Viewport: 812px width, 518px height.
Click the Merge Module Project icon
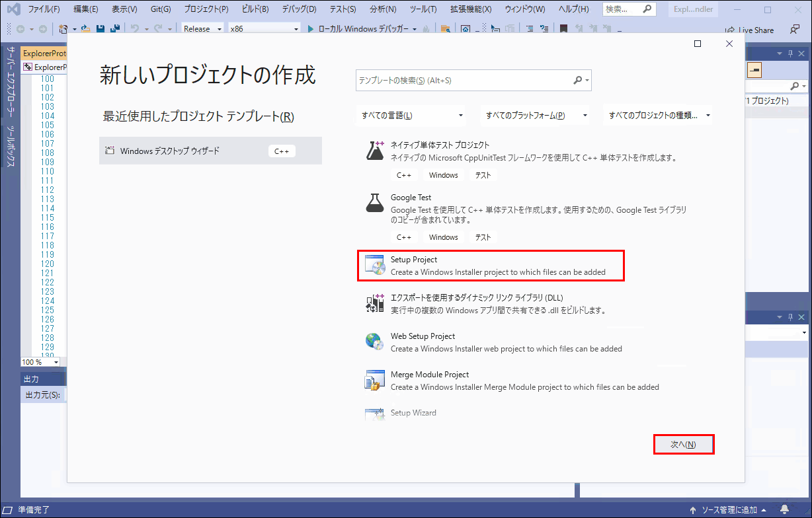point(375,380)
